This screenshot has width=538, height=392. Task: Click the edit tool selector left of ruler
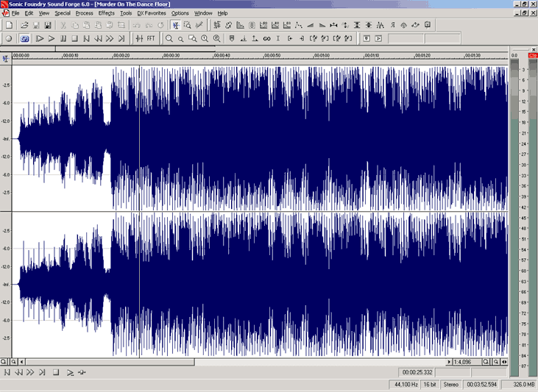point(5,59)
